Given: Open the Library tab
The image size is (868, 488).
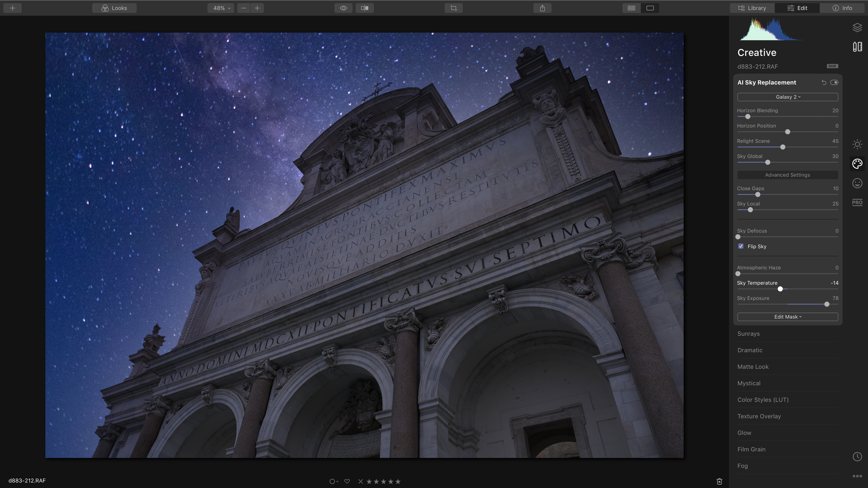Looking at the screenshot, I should (752, 8).
